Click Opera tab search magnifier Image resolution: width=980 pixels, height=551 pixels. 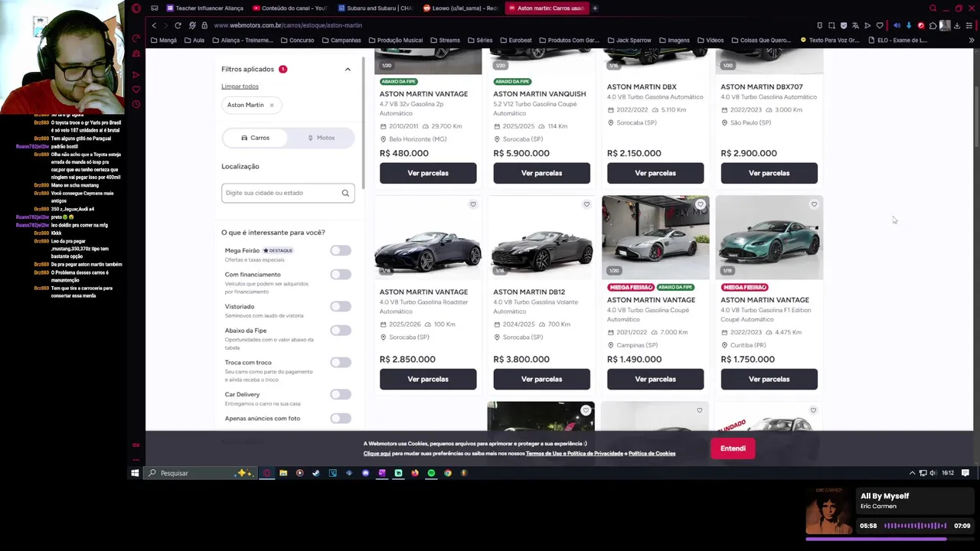tap(933, 8)
